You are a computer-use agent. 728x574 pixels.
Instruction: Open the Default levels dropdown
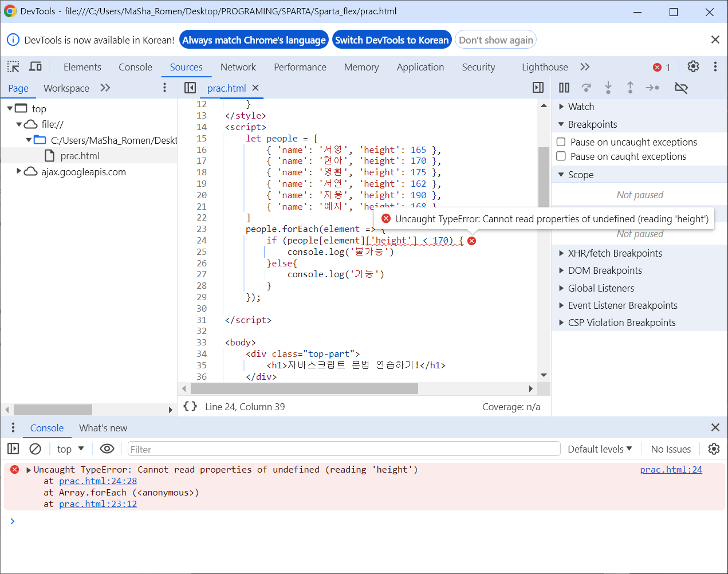[600, 449]
